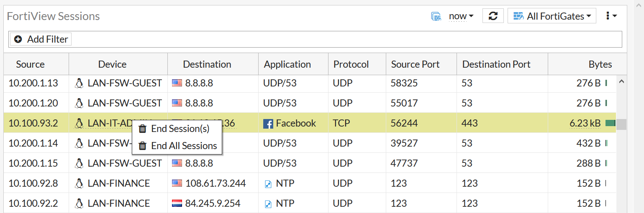Click the FortiView panel icon left of now
This screenshot has width=644, height=213.
click(436, 16)
